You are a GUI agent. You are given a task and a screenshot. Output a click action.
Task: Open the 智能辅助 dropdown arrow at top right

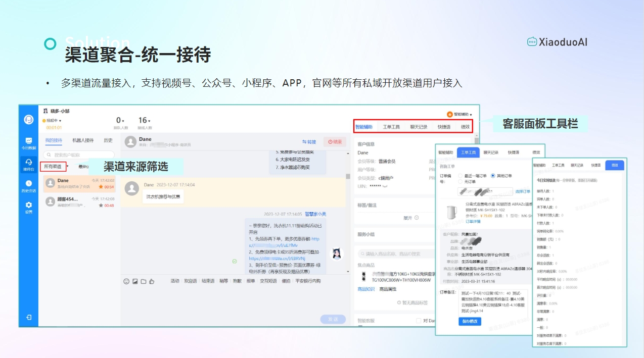(471, 115)
